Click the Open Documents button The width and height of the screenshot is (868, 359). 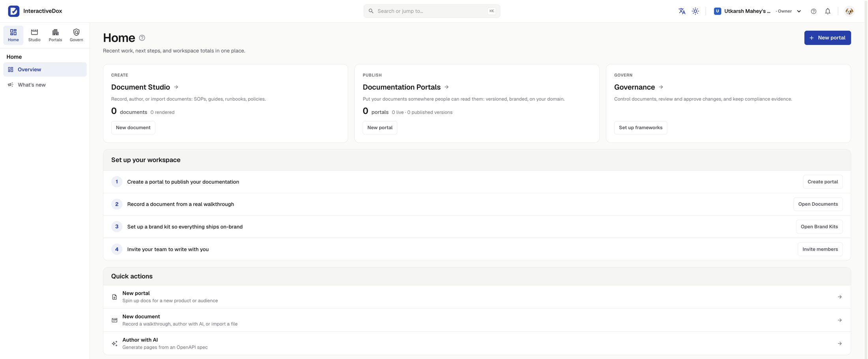pos(818,204)
